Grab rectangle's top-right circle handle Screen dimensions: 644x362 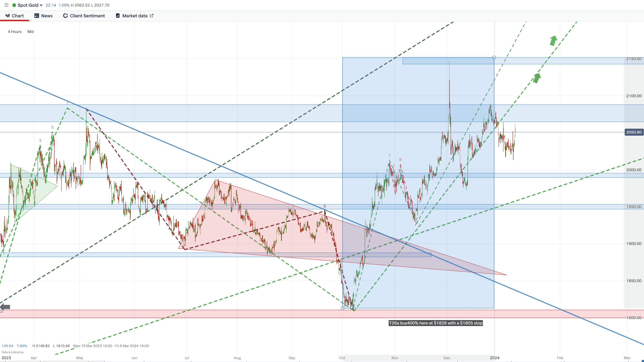[494, 58]
